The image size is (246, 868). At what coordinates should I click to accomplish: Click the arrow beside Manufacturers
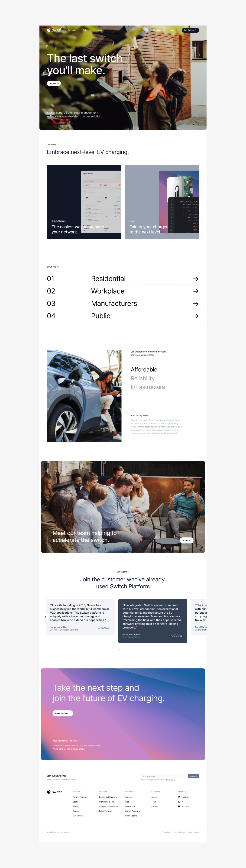click(195, 304)
